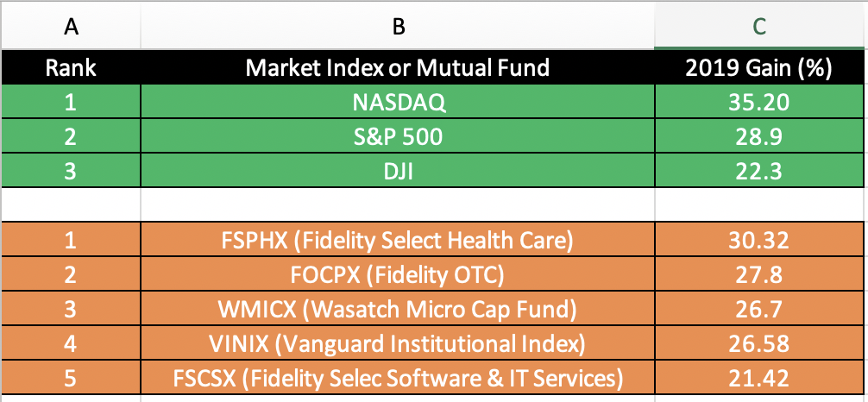Click the Rank header cell

coord(71,67)
